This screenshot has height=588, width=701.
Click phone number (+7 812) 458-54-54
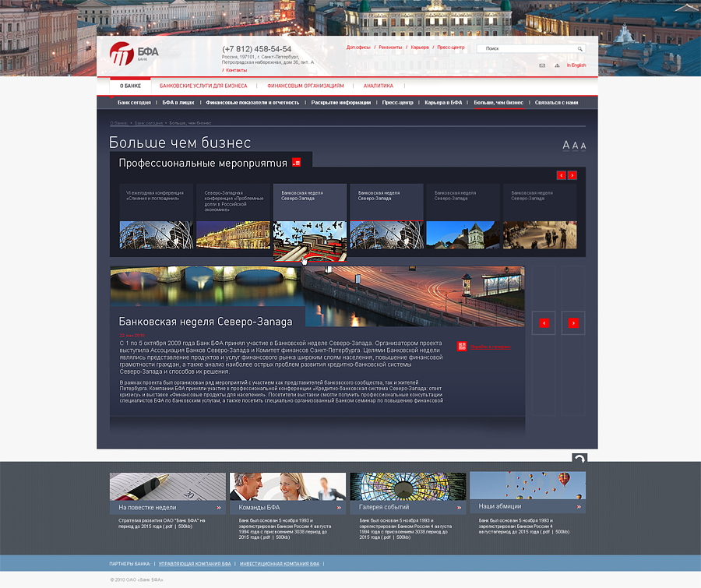pos(256,49)
